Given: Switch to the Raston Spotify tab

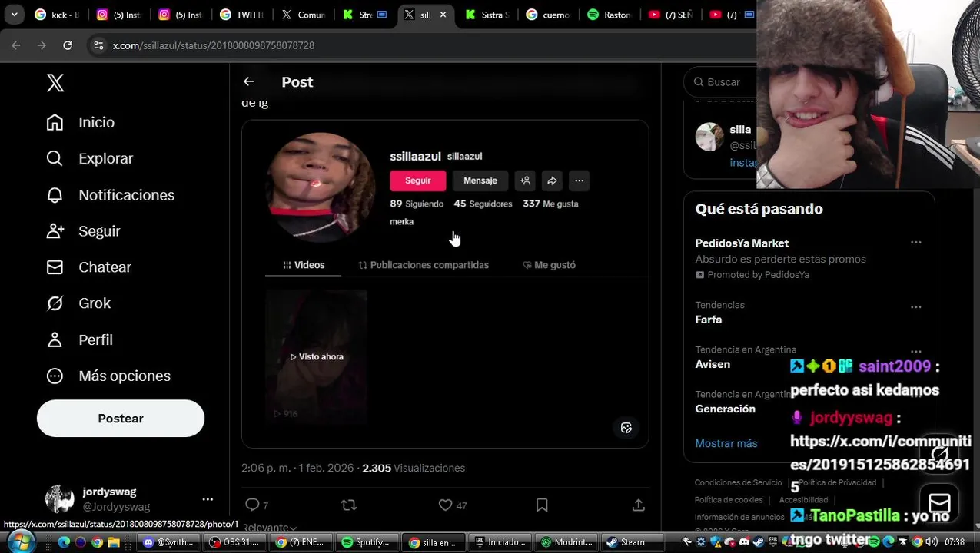Looking at the screenshot, I should [610, 15].
